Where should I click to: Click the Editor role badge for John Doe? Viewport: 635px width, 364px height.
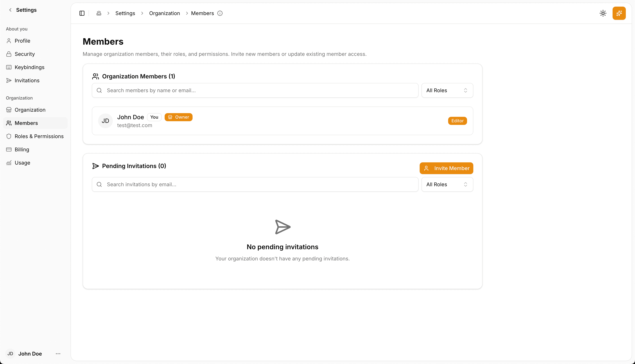click(457, 121)
